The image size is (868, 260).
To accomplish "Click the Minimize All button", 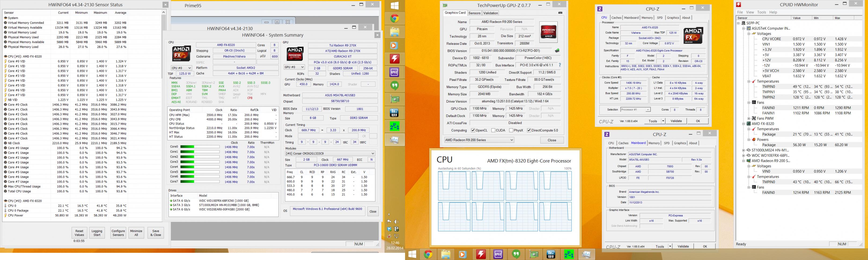I will [x=136, y=233].
